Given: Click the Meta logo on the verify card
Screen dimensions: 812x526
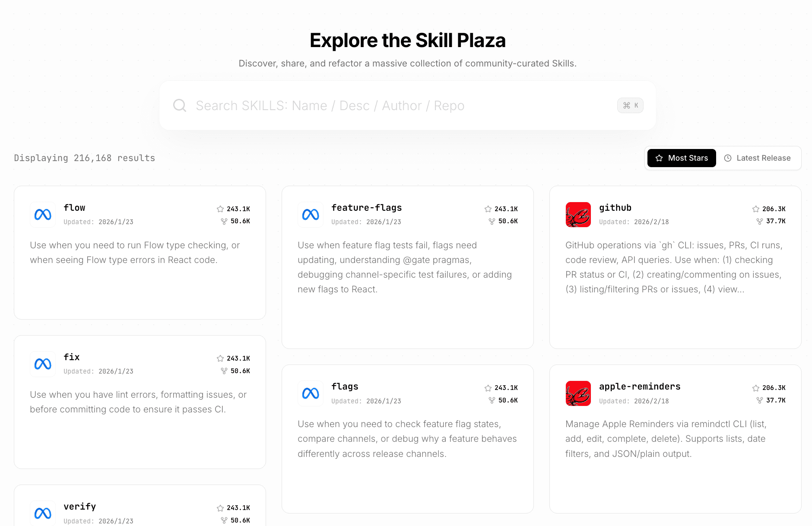Looking at the screenshot, I should click(x=42, y=513).
